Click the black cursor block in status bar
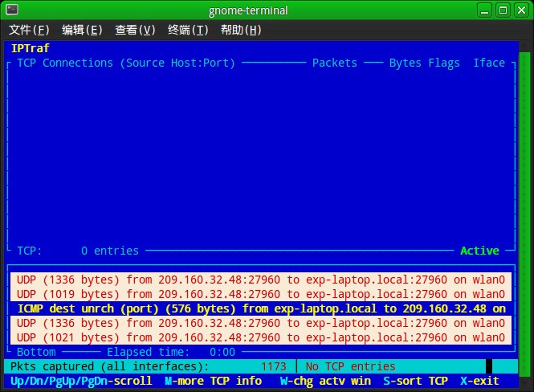Image resolution: width=534 pixels, height=392 pixels. pyautogui.click(x=489, y=366)
